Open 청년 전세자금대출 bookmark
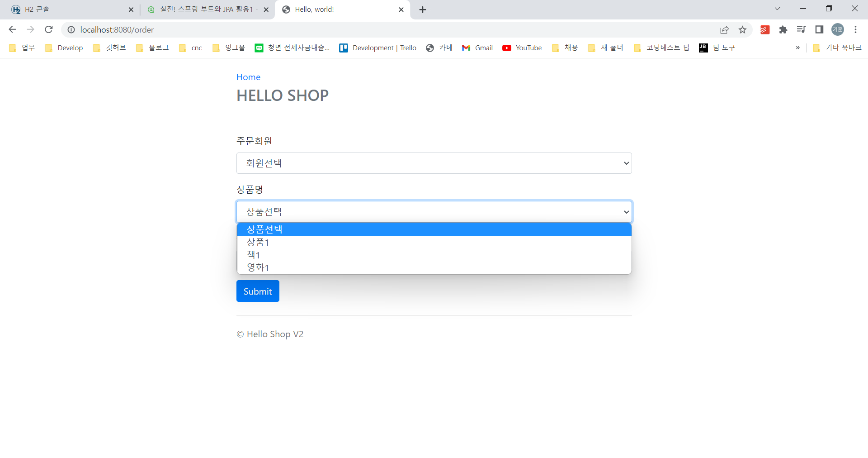 coord(292,48)
